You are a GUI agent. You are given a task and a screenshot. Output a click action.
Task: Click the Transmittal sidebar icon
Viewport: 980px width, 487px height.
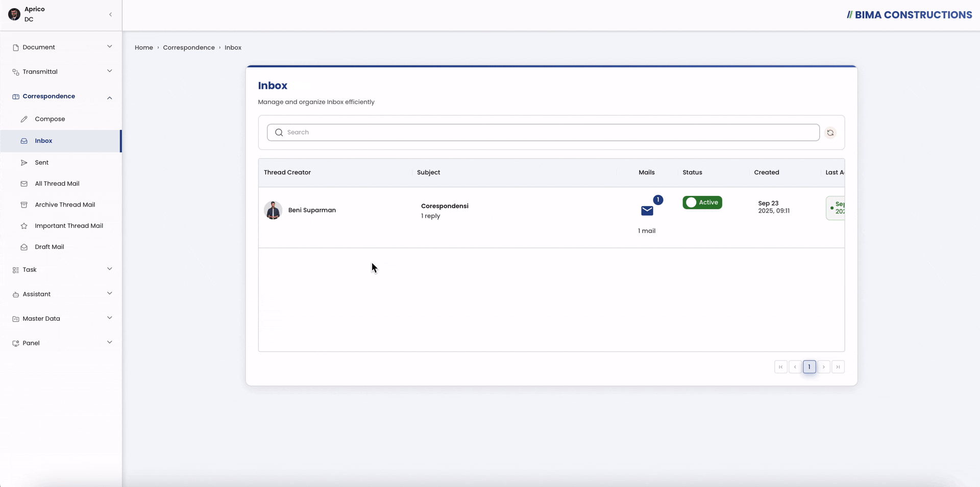point(16,72)
